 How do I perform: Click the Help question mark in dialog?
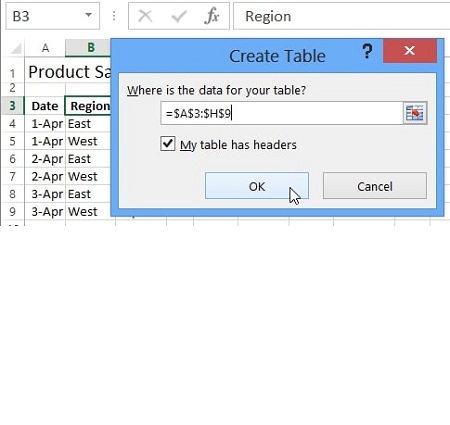pyautogui.click(x=367, y=51)
